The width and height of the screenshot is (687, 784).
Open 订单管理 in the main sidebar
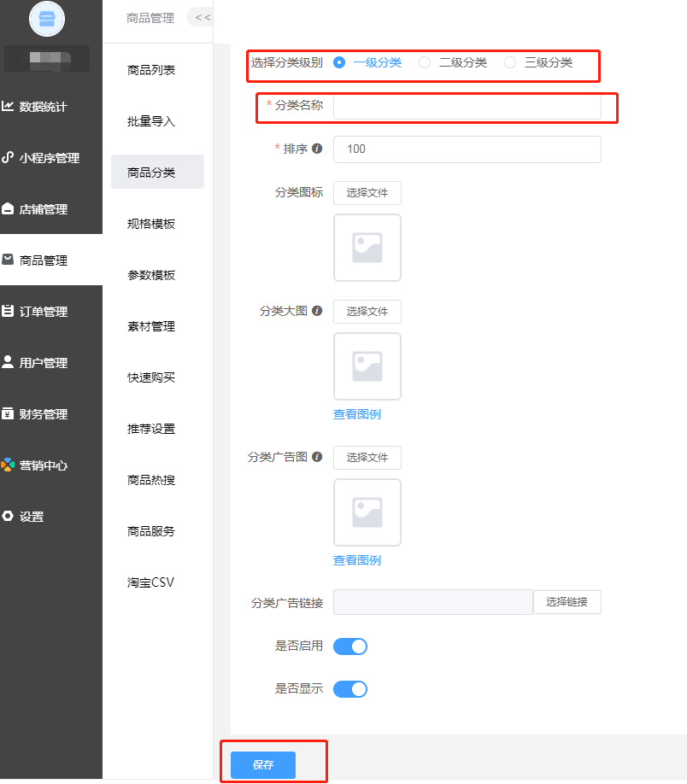click(43, 312)
